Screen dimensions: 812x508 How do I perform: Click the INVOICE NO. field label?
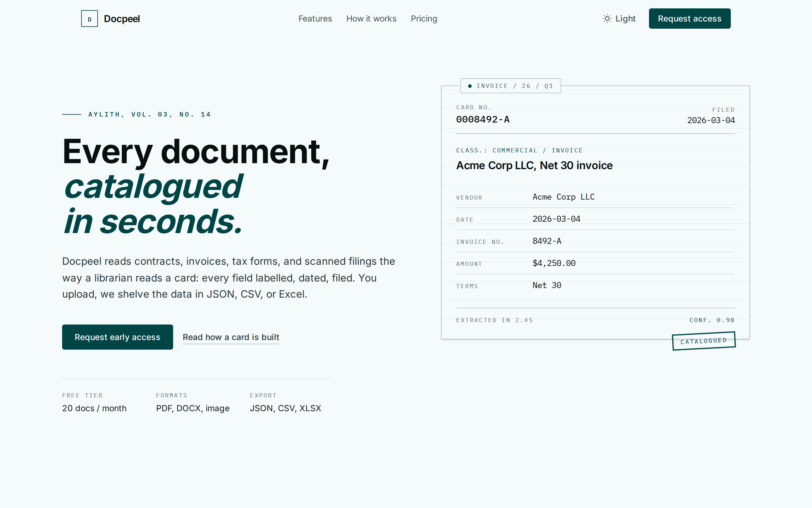pos(480,242)
